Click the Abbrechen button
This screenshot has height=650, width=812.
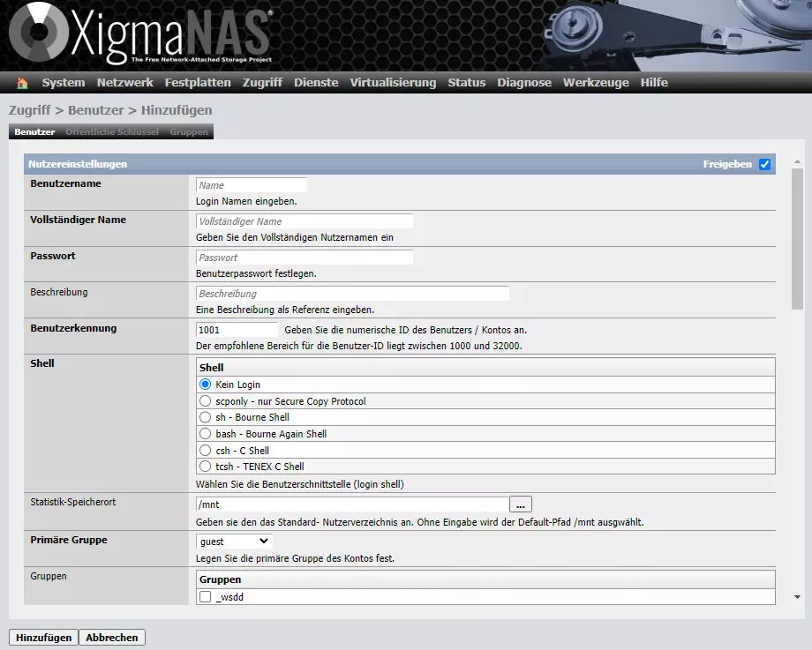tap(111, 637)
